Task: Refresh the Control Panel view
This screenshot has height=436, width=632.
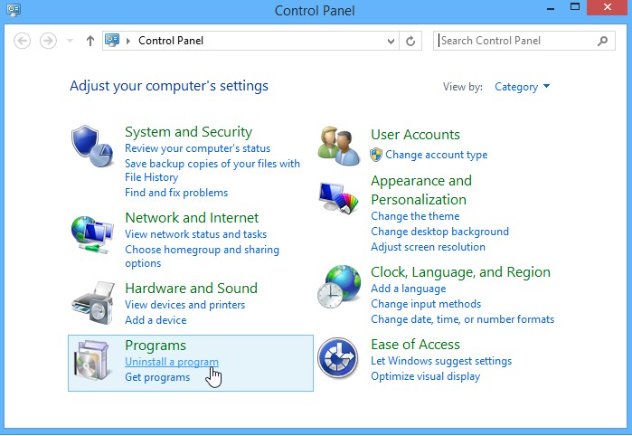Action: tap(410, 41)
